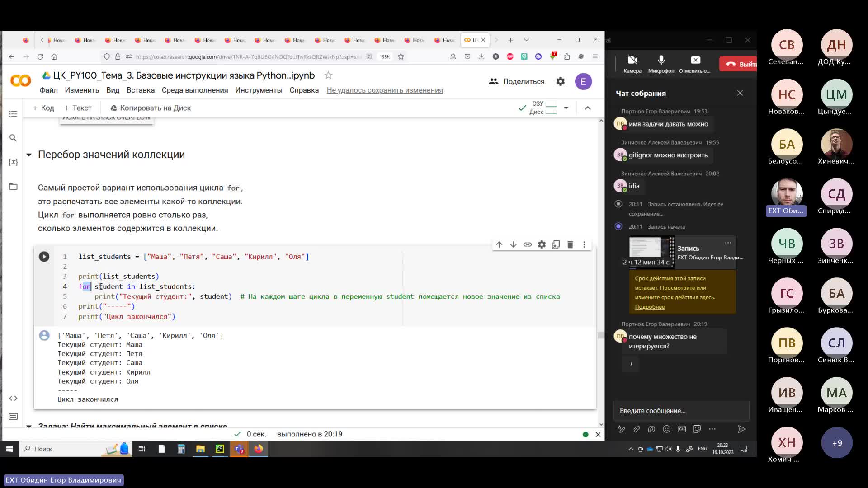Star the notebook title
Image resolution: width=868 pixels, height=488 pixels.
coord(329,75)
